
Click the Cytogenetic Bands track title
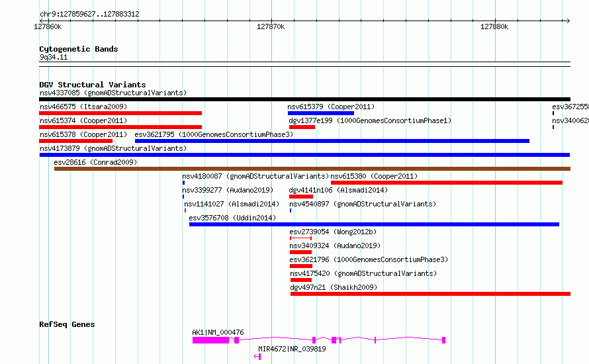79,49
